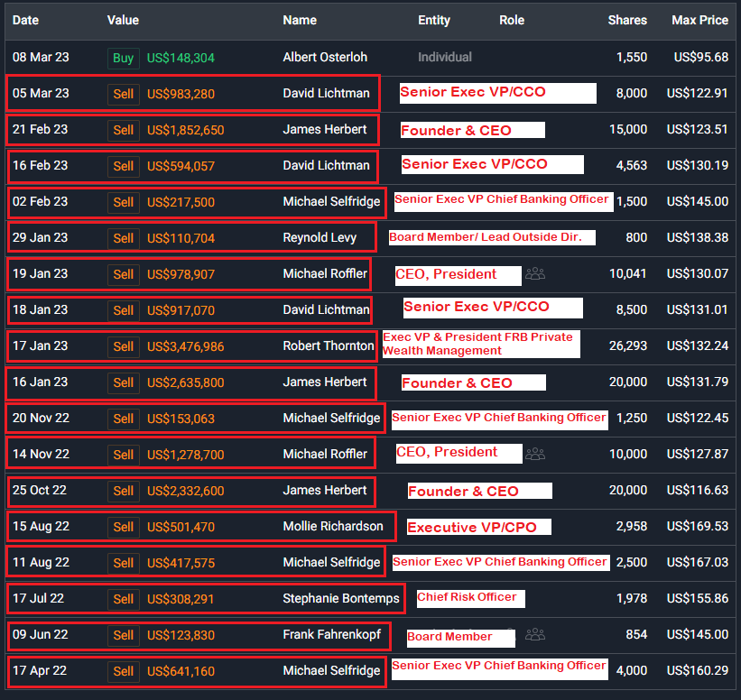
Task: Click David Lichtman in the 18 Jan 23 row
Action: [326, 309]
